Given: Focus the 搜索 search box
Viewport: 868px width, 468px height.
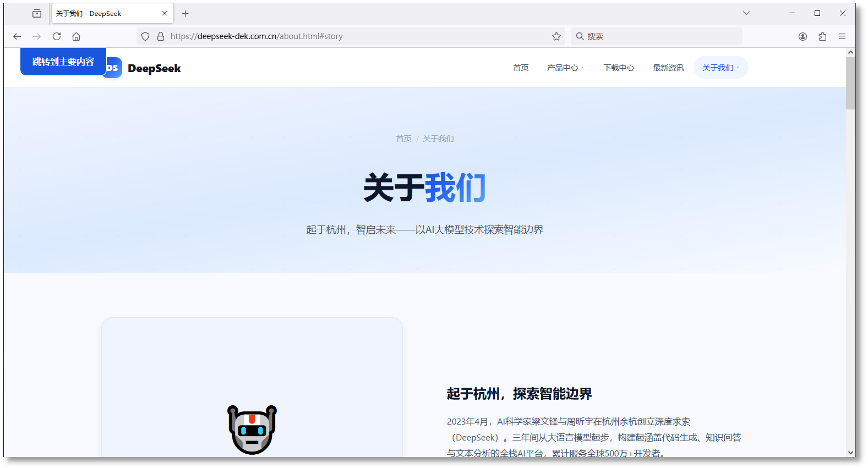Looking at the screenshot, I should (656, 36).
